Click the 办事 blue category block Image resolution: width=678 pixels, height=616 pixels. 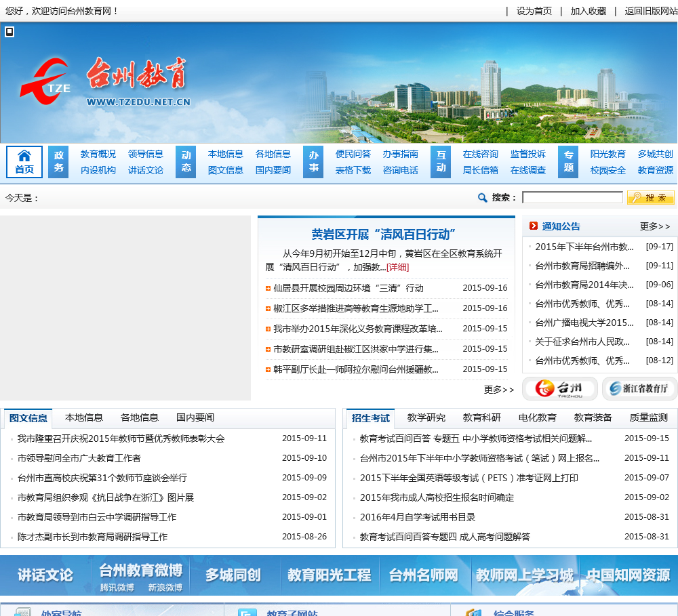pyautogui.click(x=313, y=162)
